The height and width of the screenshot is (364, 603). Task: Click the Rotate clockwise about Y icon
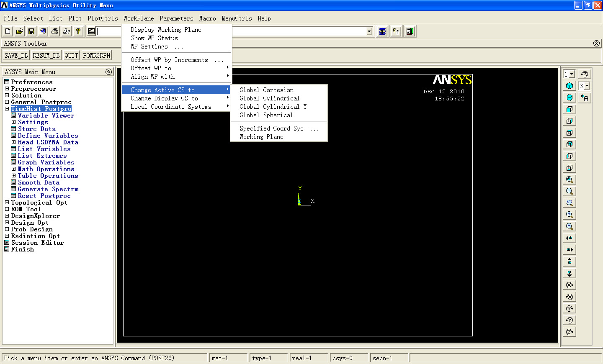[x=569, y=308]
